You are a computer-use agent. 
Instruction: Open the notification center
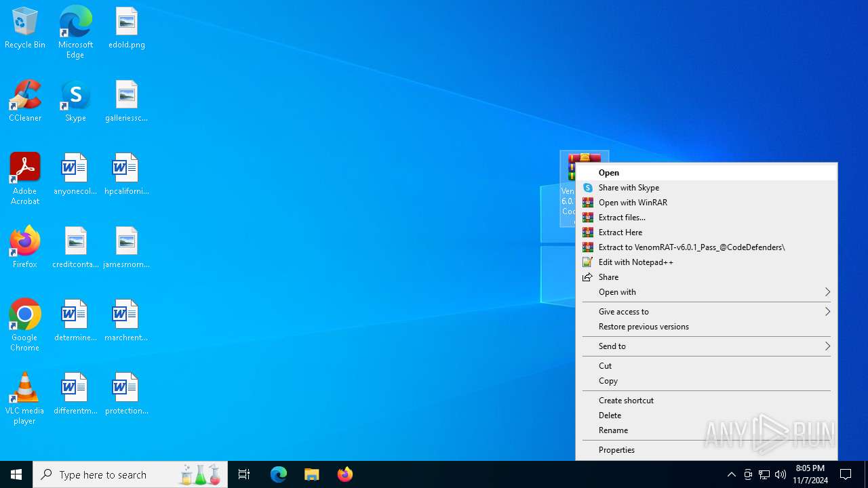[846, 474]
